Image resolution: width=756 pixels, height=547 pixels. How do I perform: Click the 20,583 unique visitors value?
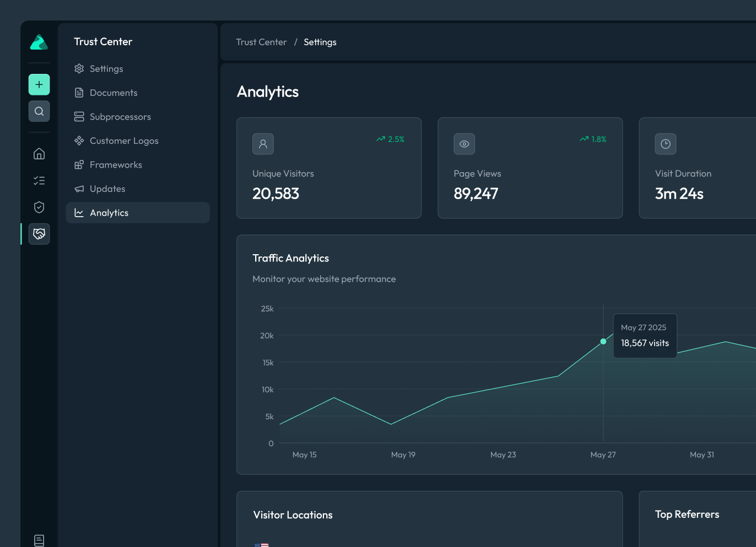pos(276,194)
